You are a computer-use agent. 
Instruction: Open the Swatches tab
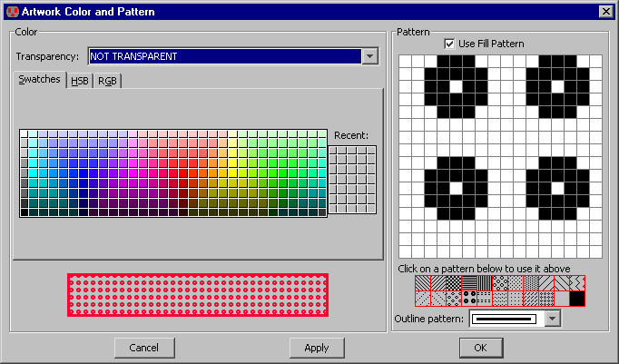(40, 80)
